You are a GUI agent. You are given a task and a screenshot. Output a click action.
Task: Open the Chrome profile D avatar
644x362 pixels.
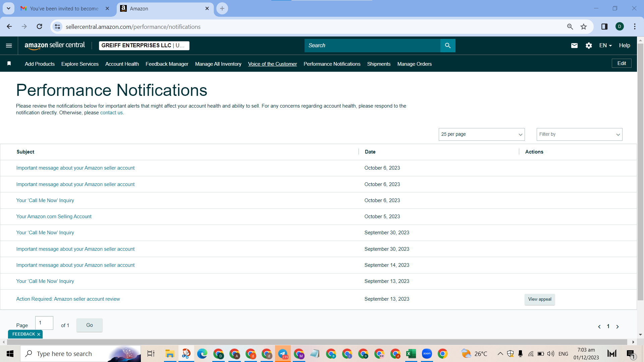(620, 26)
